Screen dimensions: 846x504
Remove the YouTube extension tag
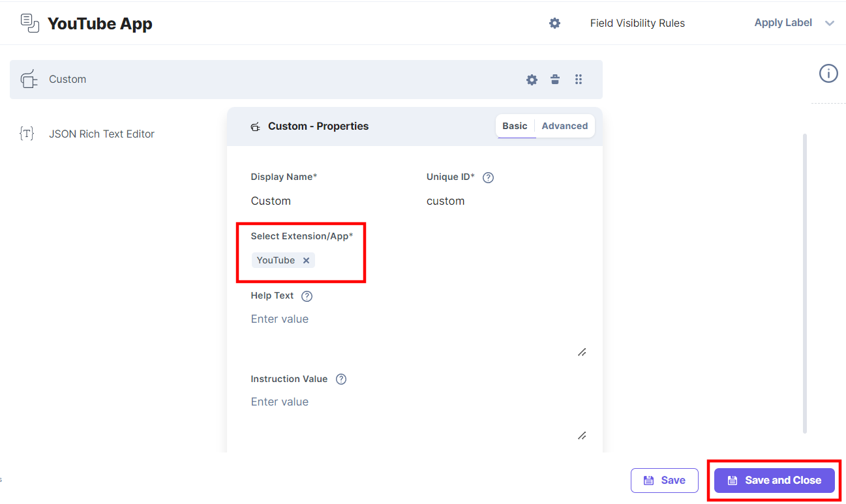(x=306, y=260)
